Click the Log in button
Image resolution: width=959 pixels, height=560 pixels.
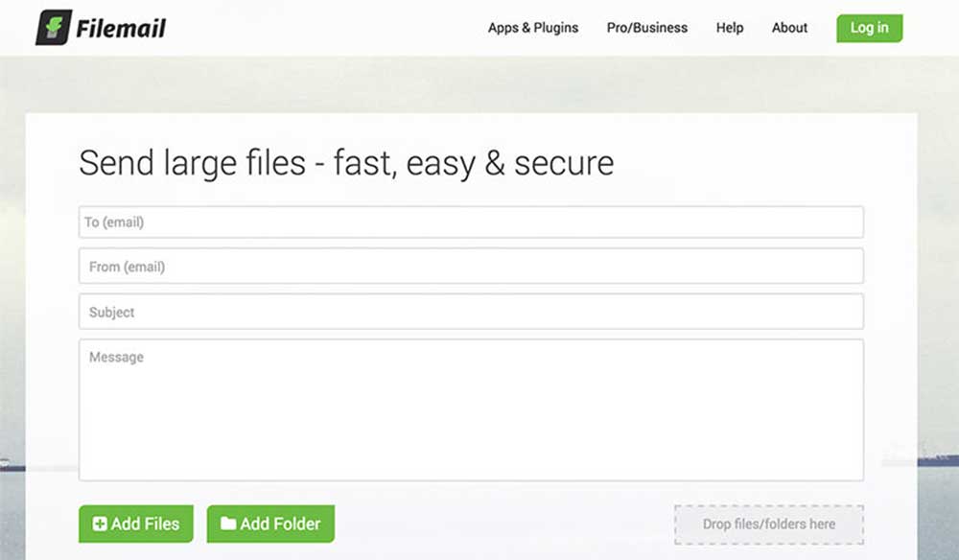pos(869,28)
